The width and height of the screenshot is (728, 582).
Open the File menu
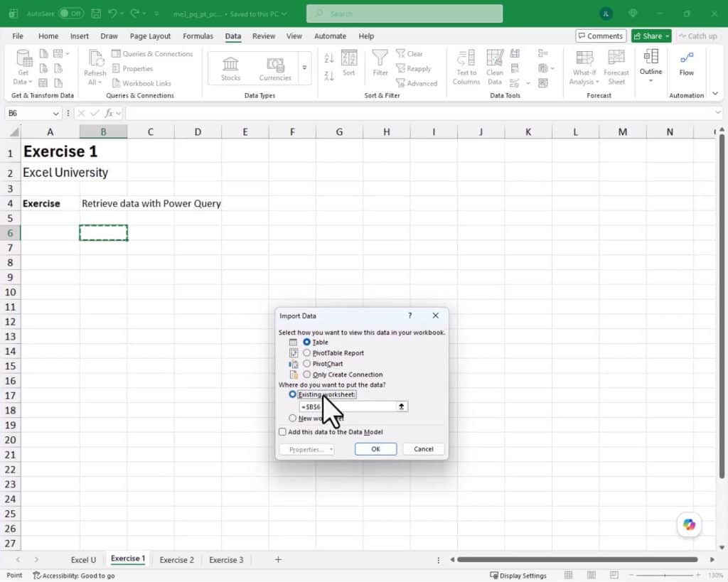(x=18, y=36)
